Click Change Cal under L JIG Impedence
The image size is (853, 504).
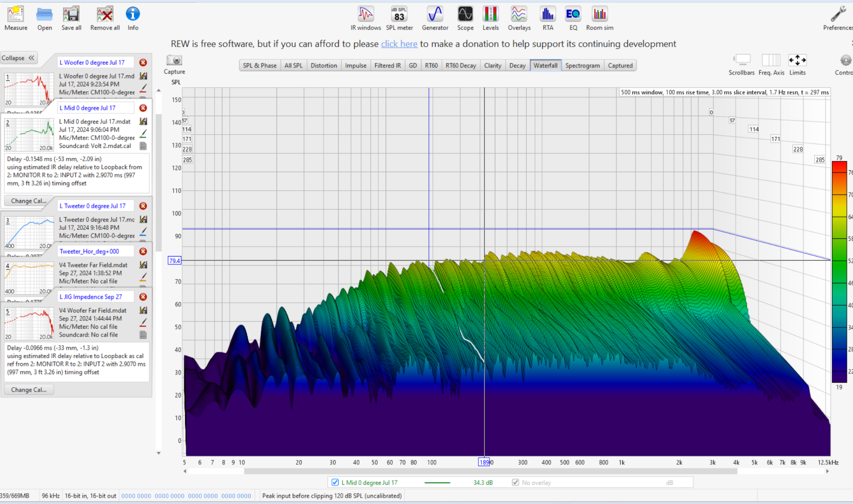coord(29,390)
